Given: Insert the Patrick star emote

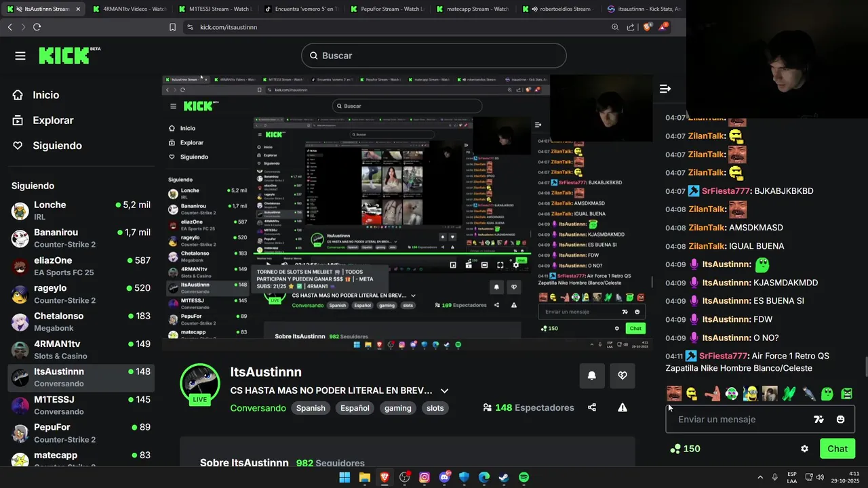Looking at the screenshot, I should coord(711,393).
